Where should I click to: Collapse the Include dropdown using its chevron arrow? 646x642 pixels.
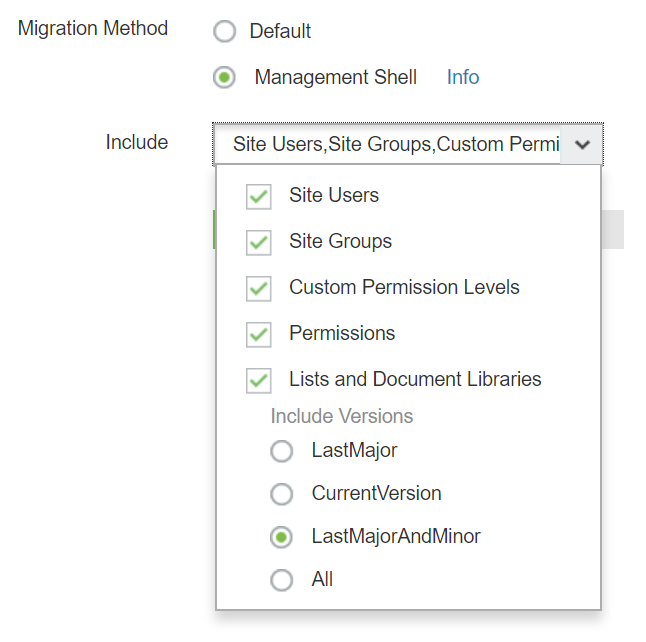(x=583, y=144)
